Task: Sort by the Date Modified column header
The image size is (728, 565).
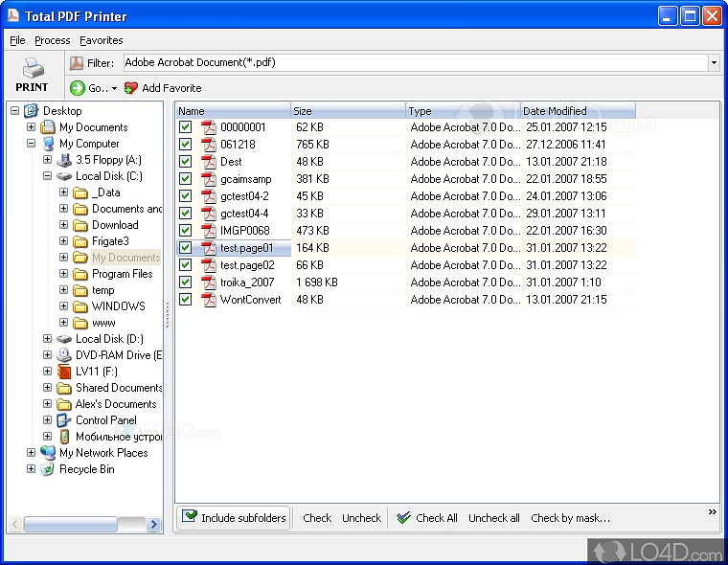Action: [578, 111]
